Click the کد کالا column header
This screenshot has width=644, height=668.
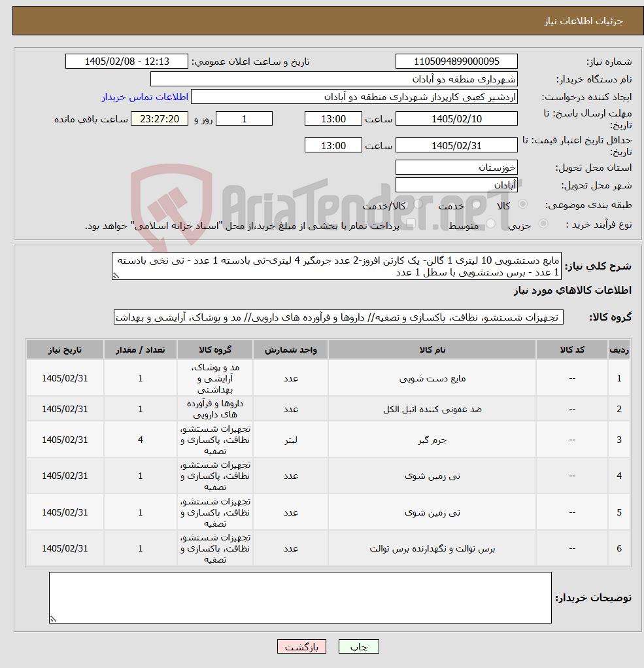(x=572, y=350)
